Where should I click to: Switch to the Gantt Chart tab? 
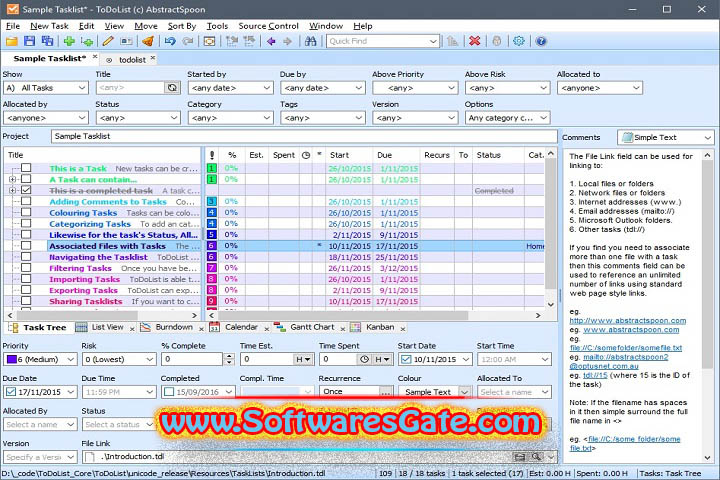[312, 327]
